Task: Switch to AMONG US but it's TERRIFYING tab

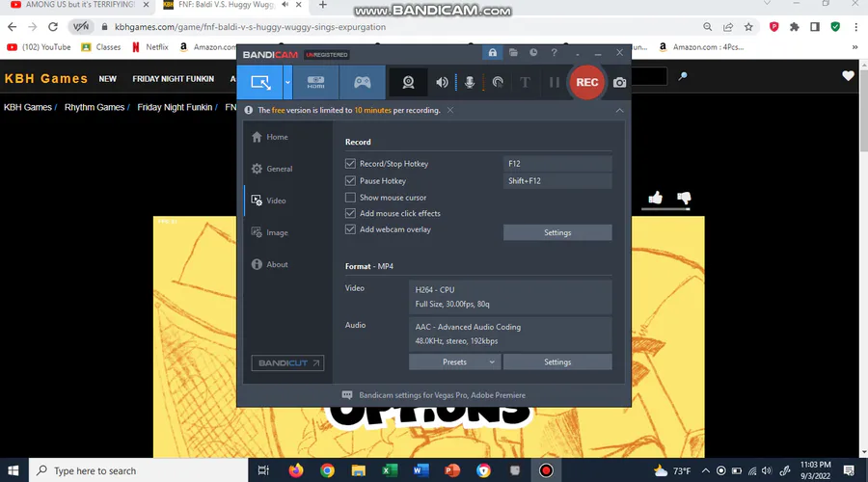Action: [x=80, y=5]
